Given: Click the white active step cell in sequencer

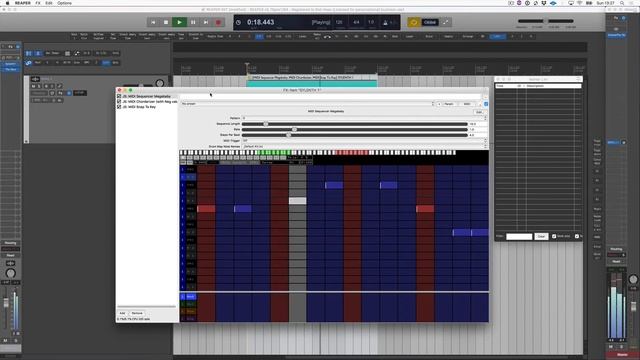Looking at the screenshot, I should click(x=298, y=201).
